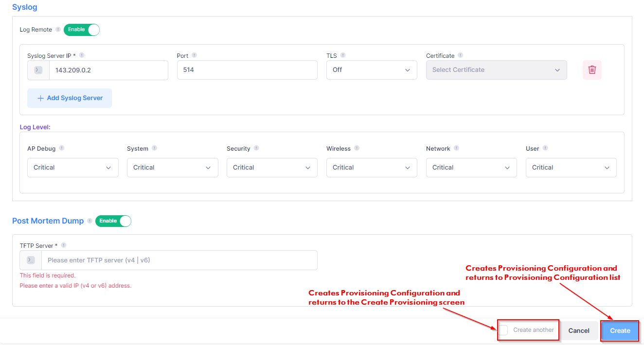Click the info icon next to Port label
The height and width of the screenshot is (345, 644).
click(194, 55)
